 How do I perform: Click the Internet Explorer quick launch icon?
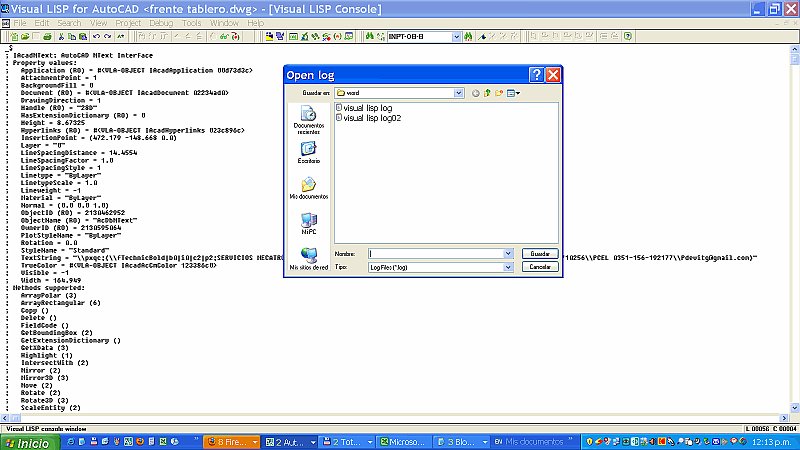(x=70, y=442)
